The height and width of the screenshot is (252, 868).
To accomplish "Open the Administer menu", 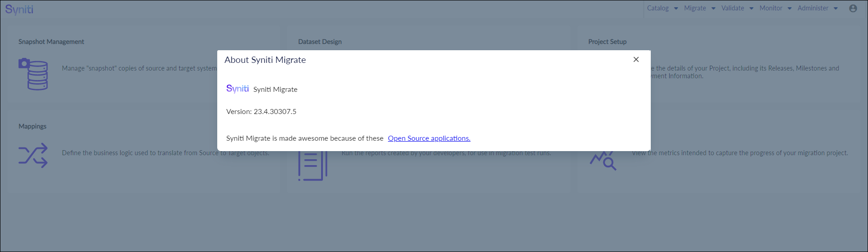I will tap(813, 8).
